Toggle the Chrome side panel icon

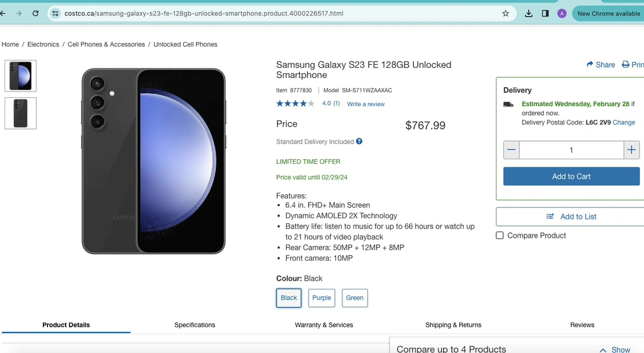[545, 13]
